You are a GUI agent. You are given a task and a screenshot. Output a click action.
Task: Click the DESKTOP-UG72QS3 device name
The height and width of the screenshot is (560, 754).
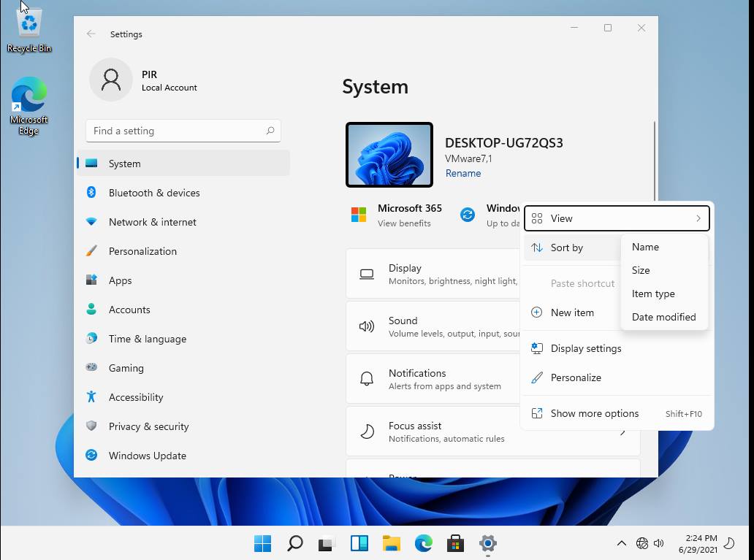click(x=504, y=143)
